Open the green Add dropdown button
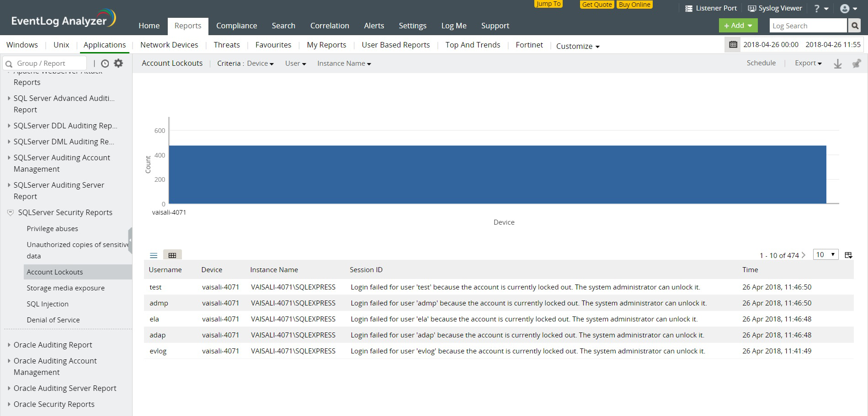868x416 pixels. pyautogui.click(x=738, y=26)
